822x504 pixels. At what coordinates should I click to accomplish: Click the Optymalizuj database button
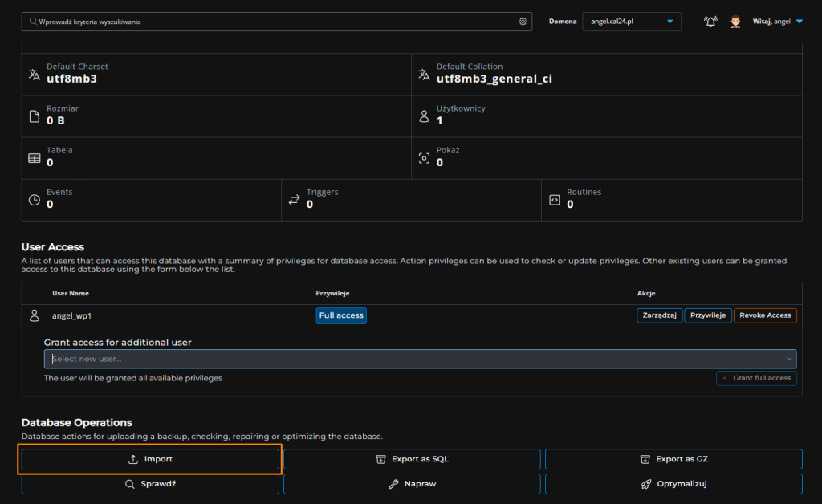(x=673, y=484)
